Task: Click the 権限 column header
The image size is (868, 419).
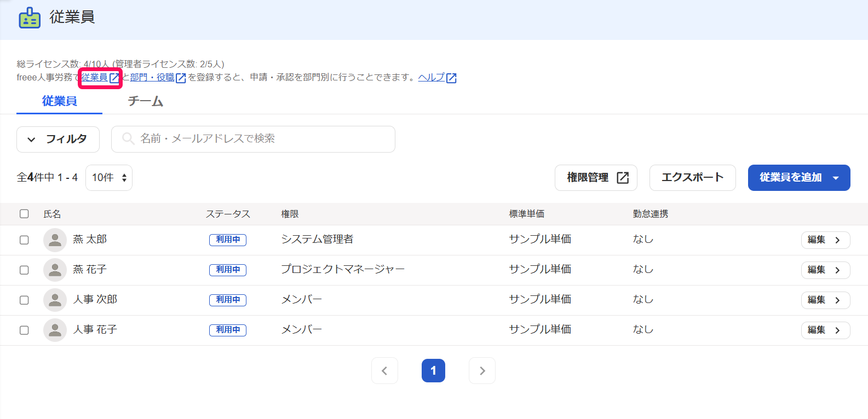Action: tap(290, 214)
